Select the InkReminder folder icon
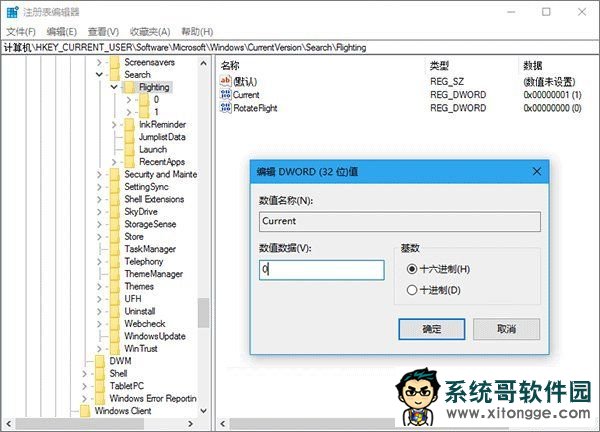600x432 pixels. pyautogui.click(x=129, y=125)
